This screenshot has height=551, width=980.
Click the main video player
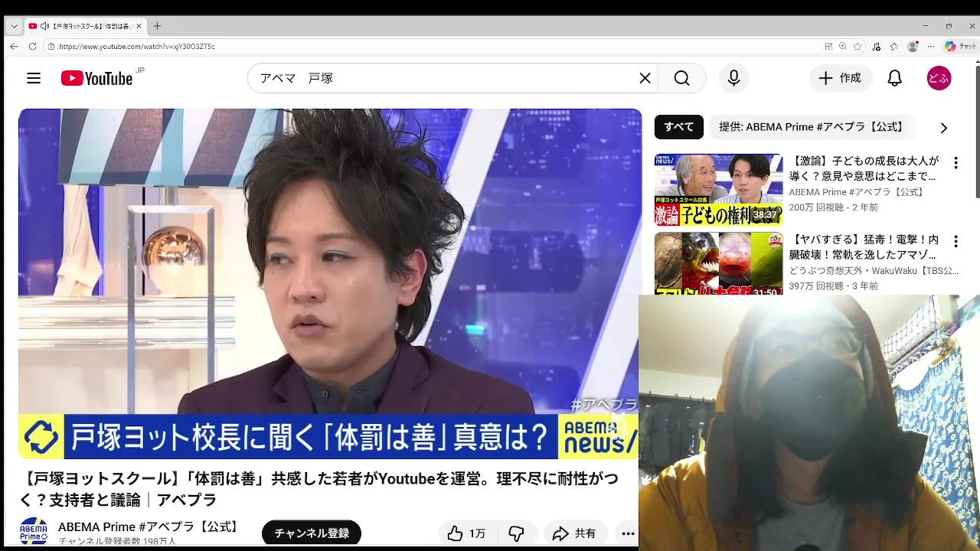tap(330, 283)
